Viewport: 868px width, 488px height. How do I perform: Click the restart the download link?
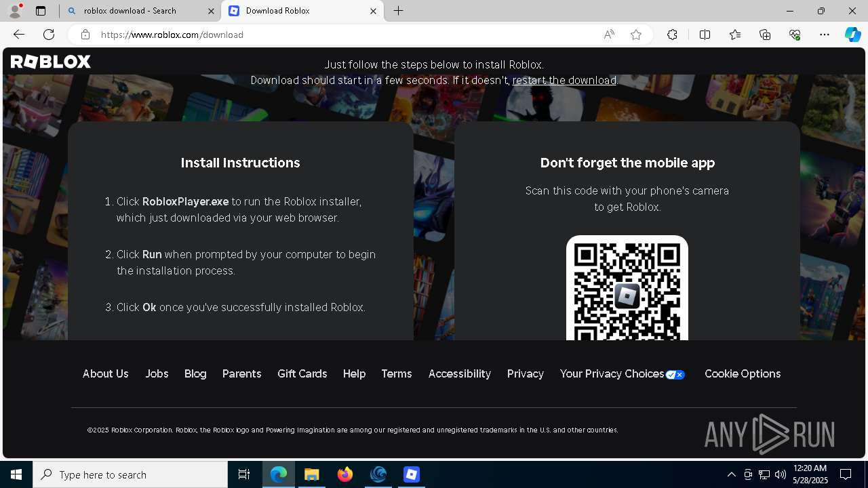[564, 80]
